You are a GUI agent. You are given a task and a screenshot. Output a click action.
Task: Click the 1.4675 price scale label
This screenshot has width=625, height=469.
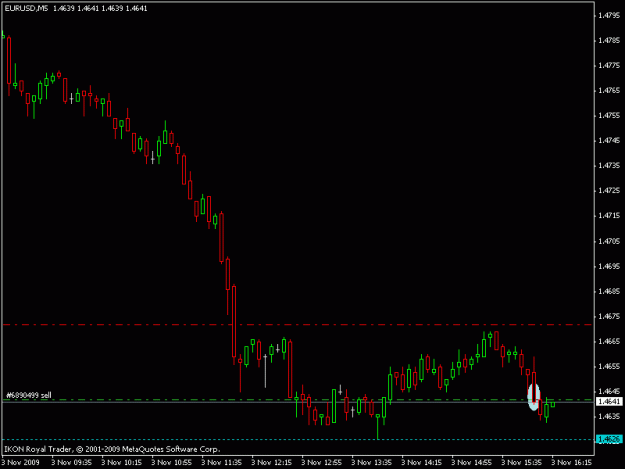coord(609,316)
